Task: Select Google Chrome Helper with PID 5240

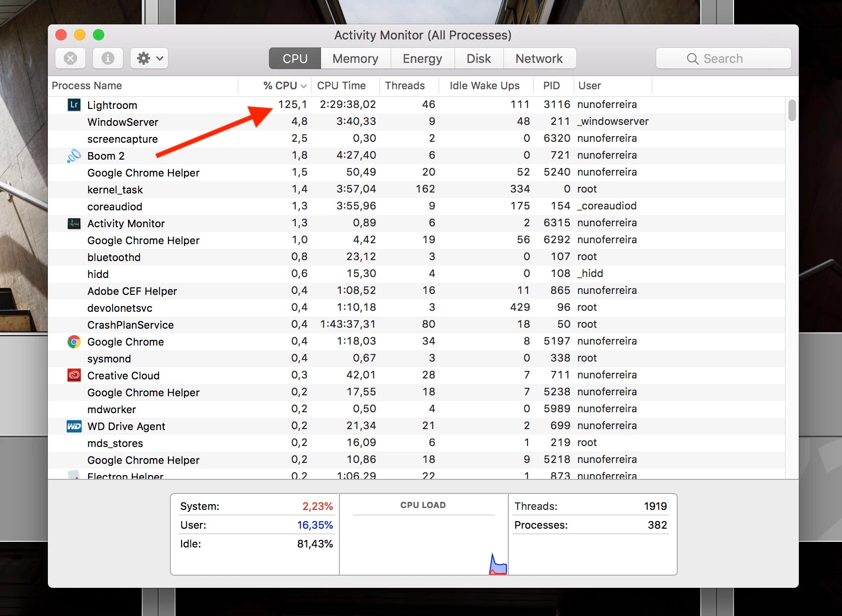Action: tap(416, 172)
